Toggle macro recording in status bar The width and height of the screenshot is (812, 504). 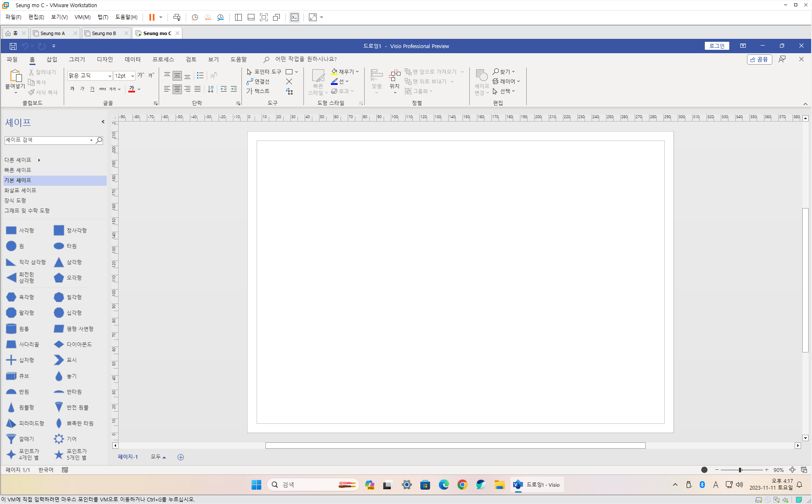click(65, 470)
